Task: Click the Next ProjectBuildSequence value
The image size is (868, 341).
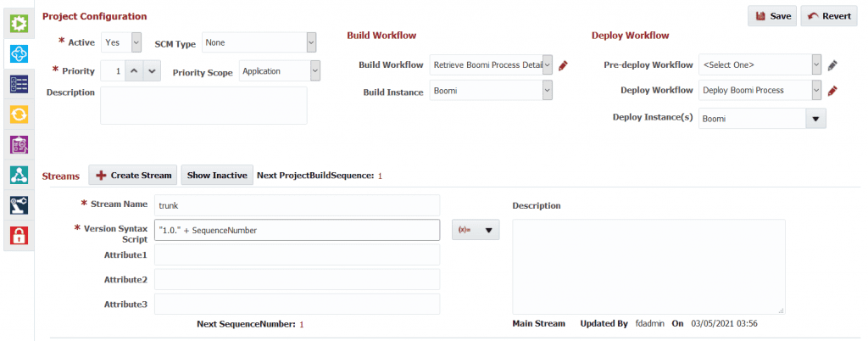Action: point(380,176)
